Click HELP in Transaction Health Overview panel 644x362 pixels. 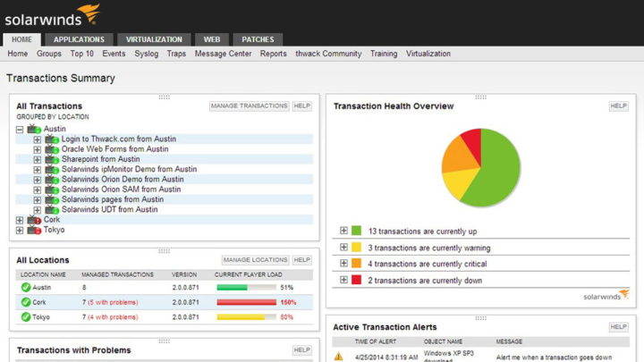pos(619,105)
